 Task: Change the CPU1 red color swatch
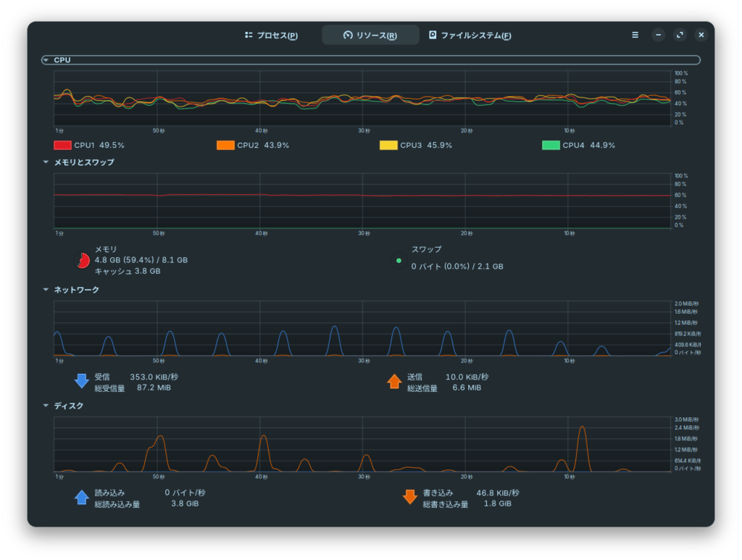[x=62, y=145]
